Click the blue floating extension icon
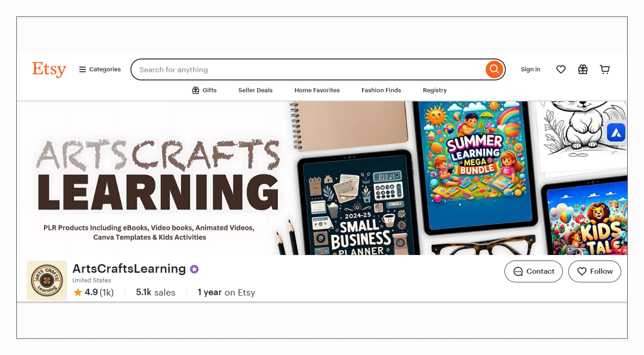The height and width of the screenshot is (355, 644). coord(616,132)
